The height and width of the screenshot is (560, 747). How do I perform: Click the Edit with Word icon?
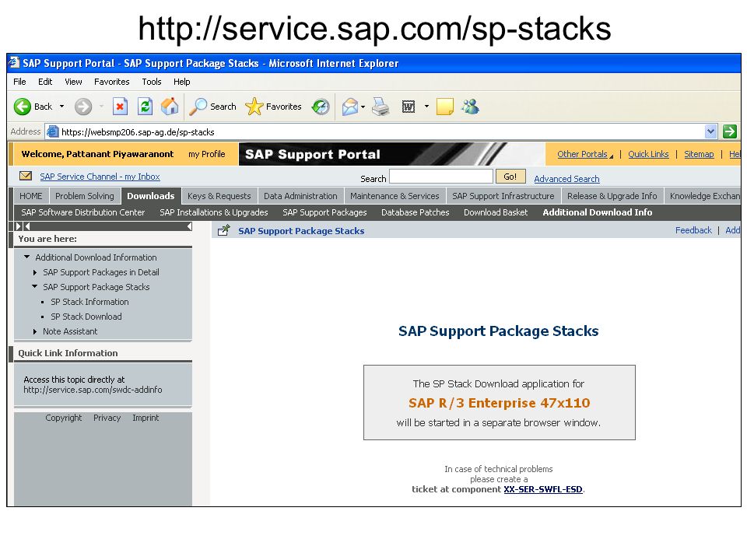[x=409, y=107]
